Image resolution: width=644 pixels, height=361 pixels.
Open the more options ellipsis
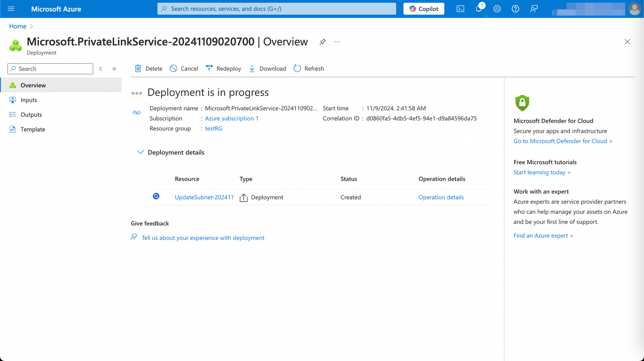tap(337, 42)
